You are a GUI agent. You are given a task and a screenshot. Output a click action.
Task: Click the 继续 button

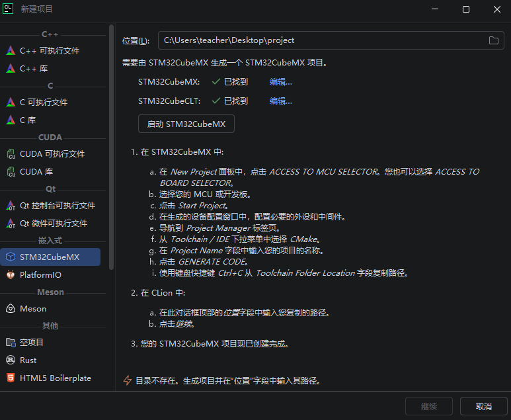pos(428,406)
